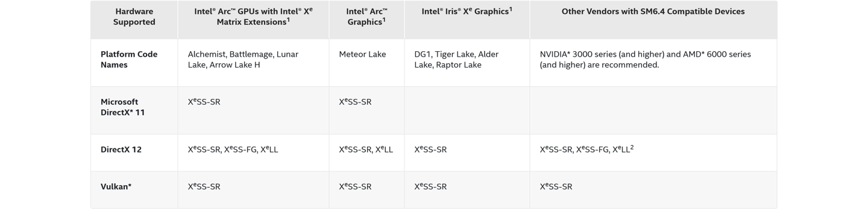Select the DirectX 12 row label
This screenshot has height=222, width=868.
click(x=121, y=150)
